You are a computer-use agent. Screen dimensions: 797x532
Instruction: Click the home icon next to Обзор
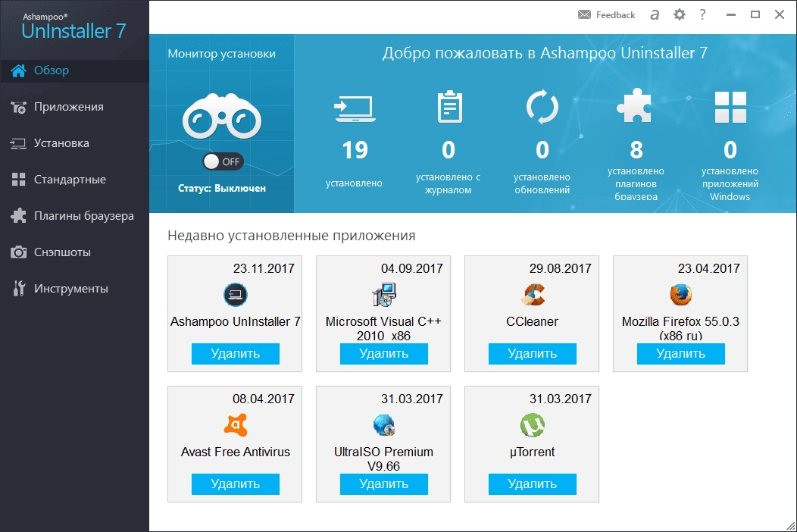coord(18,70)
